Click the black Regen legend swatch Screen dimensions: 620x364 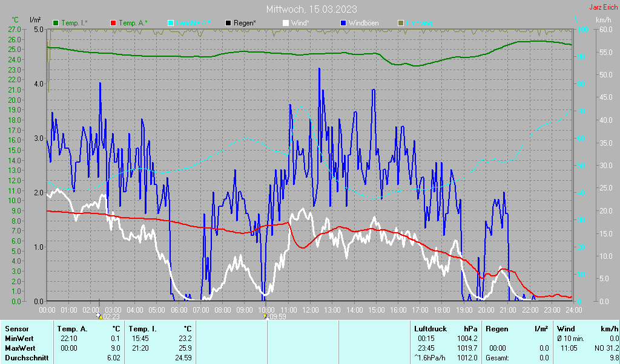228,23
